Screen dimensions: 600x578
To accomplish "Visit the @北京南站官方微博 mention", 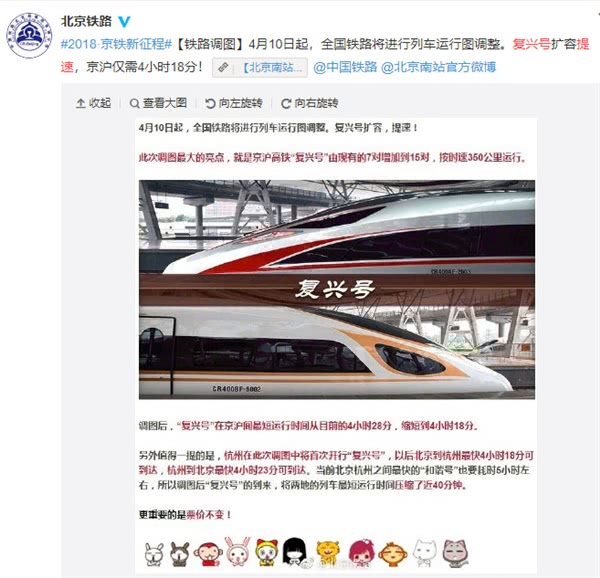I will coord(439,67).
